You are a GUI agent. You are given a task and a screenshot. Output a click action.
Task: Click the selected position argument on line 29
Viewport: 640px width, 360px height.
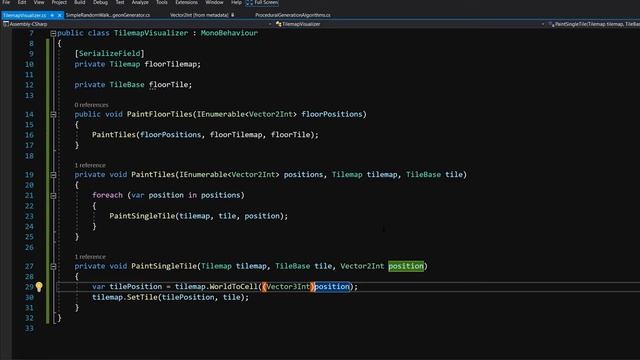332,287
